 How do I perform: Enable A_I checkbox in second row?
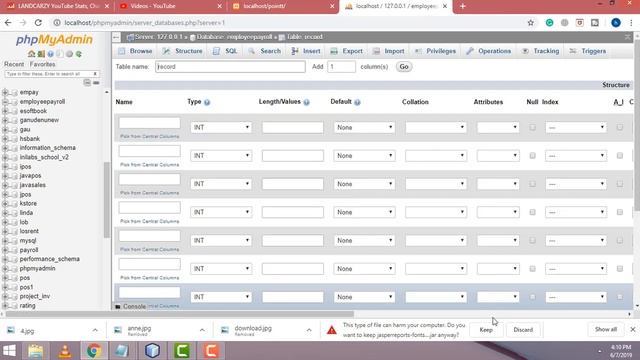[x=620, y=156]
